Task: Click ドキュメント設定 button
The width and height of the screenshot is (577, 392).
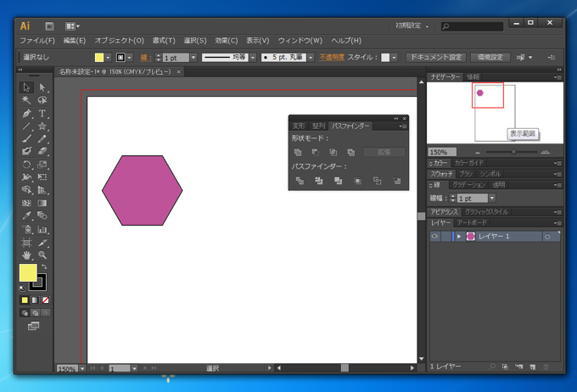Action: point(435,58)
